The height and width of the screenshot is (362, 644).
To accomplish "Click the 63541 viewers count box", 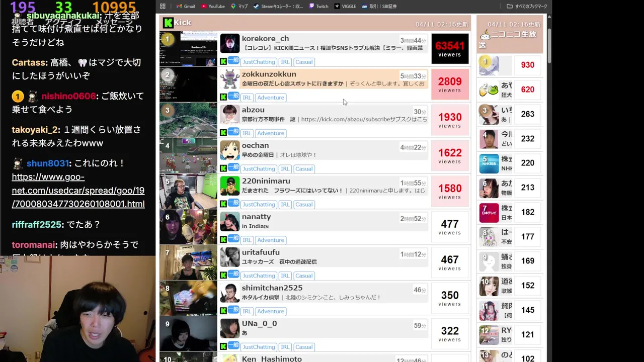I will coord(450,49).
